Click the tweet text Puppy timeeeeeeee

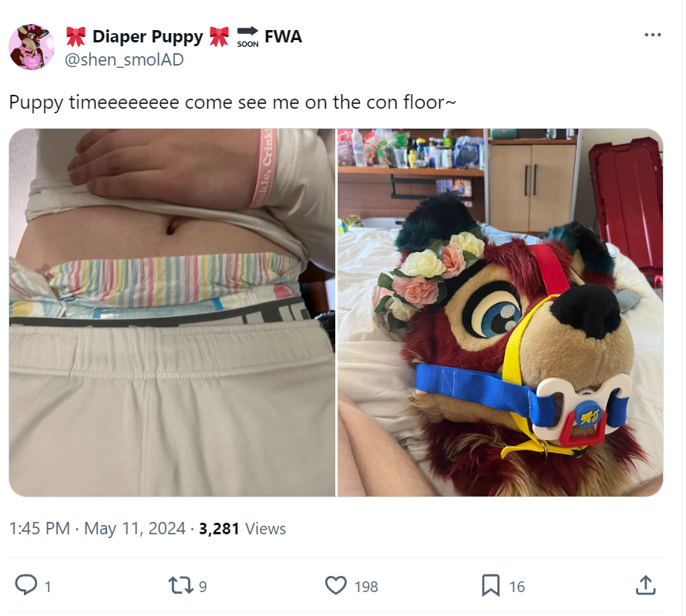93,103
